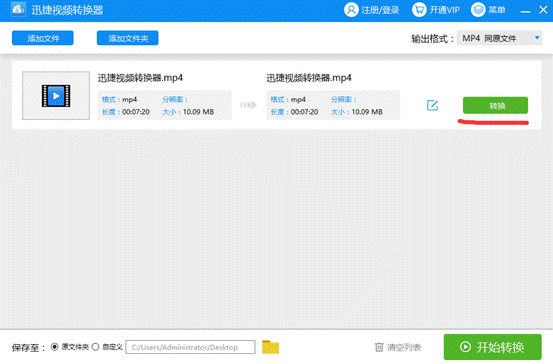Click the source 格式 mp4 value
Viewport: 553px width, 364px height.
[129, 100]
